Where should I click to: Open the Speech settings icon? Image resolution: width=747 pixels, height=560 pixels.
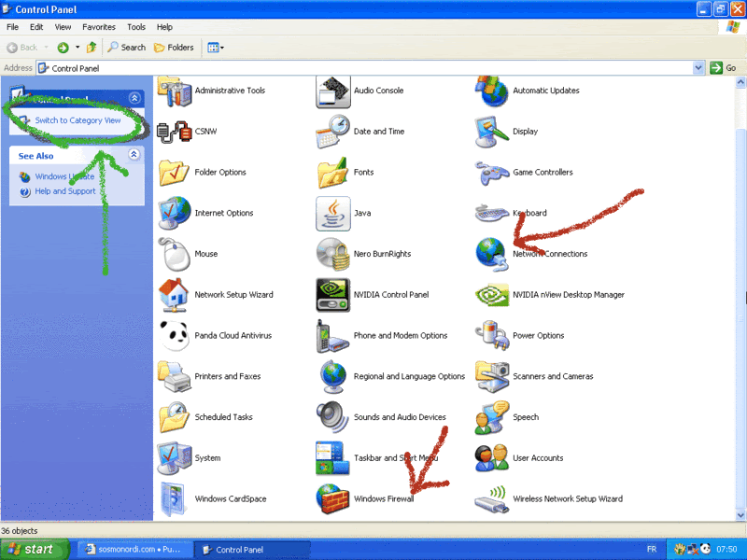point(492,417)
